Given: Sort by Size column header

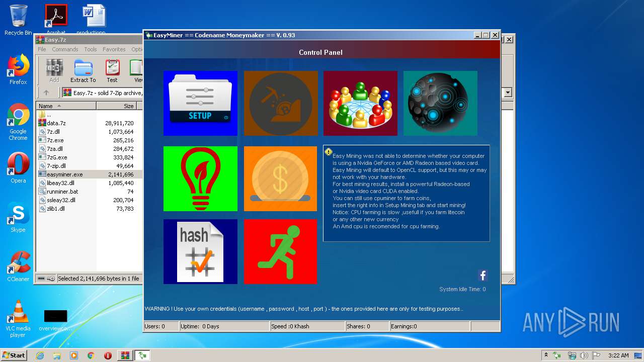Looking at the screenshot, I should pos(119,106).
